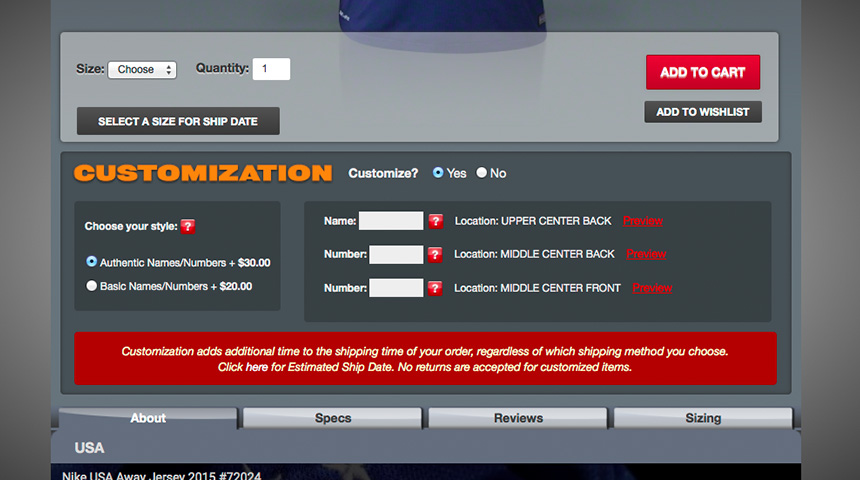Click Location: UPPER CENTER BACK text
Image resolution: width=860 pixels, height=480 pixels.
coord(533,221)
